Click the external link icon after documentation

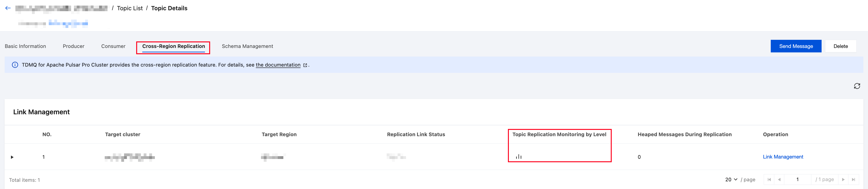point(305,65)
